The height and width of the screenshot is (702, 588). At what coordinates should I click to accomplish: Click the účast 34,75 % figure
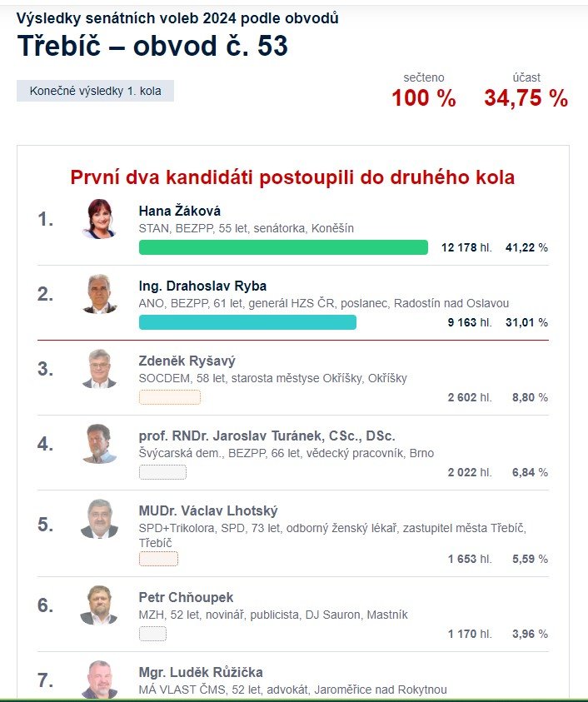point(526,98)
